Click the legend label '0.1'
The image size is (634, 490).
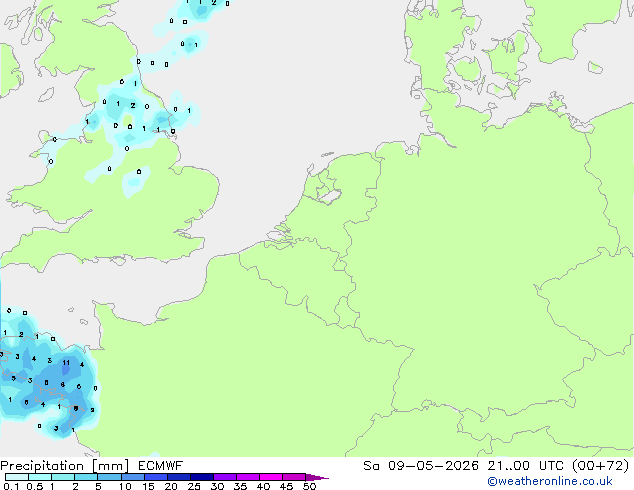click(11, 486)
